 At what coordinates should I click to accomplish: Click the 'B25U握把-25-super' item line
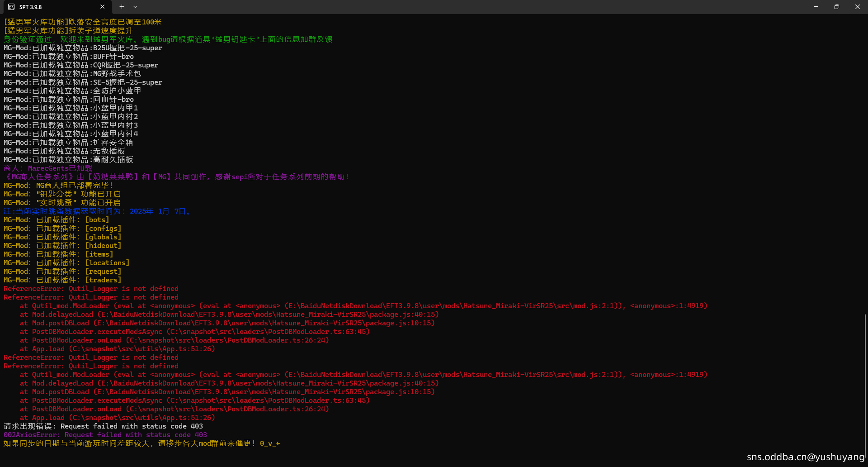[83, 48]
